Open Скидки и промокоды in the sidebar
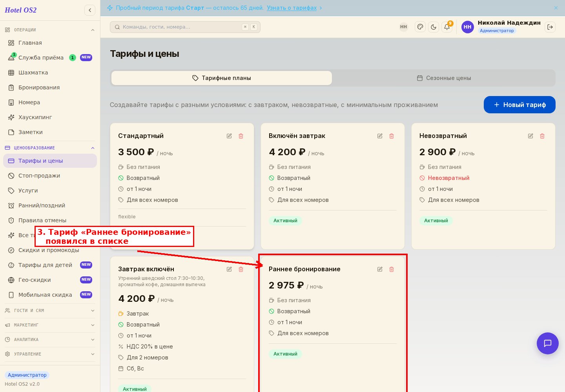 coord(50,251)
